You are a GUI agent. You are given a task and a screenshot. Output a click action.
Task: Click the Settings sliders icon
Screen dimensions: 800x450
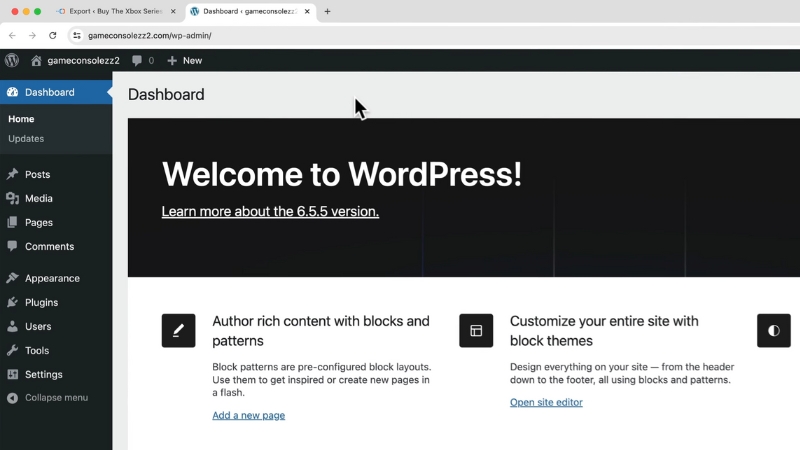point(12,374)
